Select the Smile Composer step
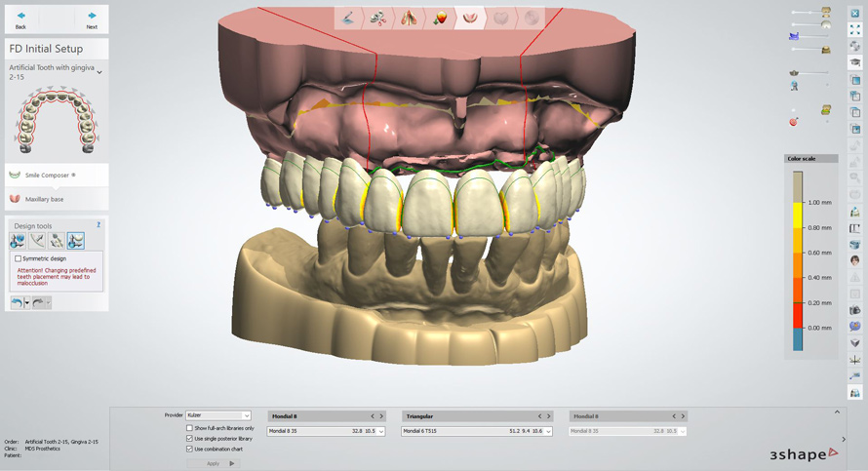The height and width of the screenshot is (471, 868). (x=49, y=175)
